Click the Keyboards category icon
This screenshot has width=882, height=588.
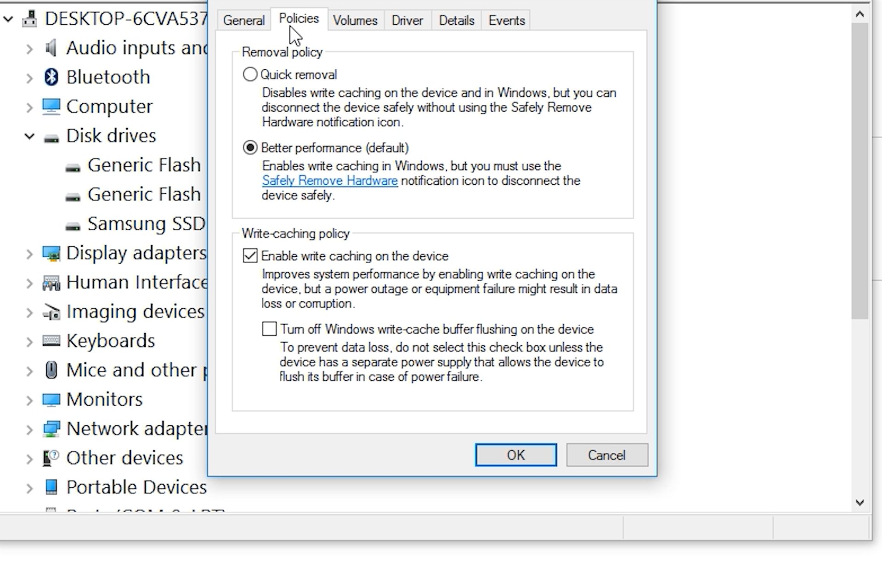pos(51,341)
